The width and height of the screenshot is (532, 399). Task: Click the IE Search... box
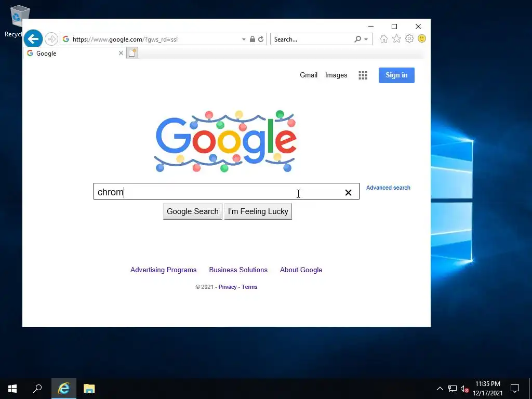point(312,39)
